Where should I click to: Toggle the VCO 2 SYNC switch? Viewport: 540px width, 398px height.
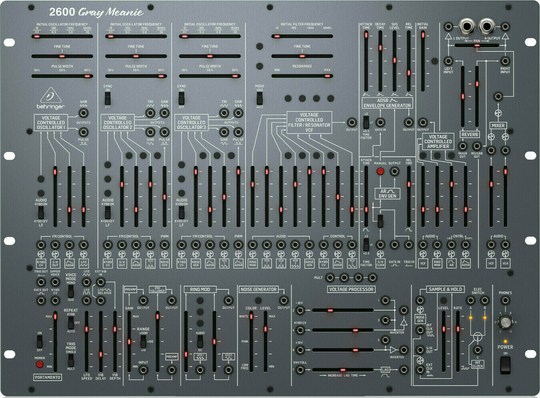[x=107, y=99]
